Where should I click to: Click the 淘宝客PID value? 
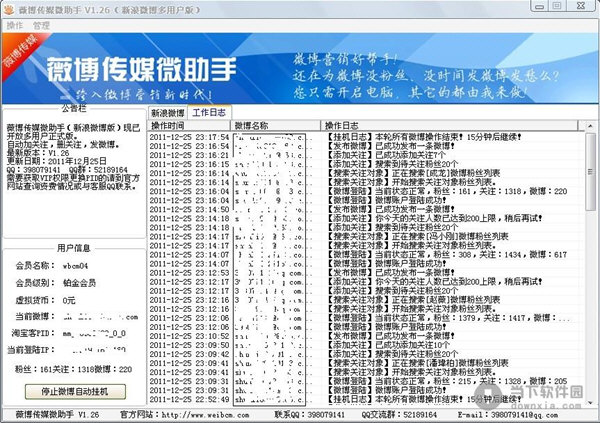click(94, 333)
